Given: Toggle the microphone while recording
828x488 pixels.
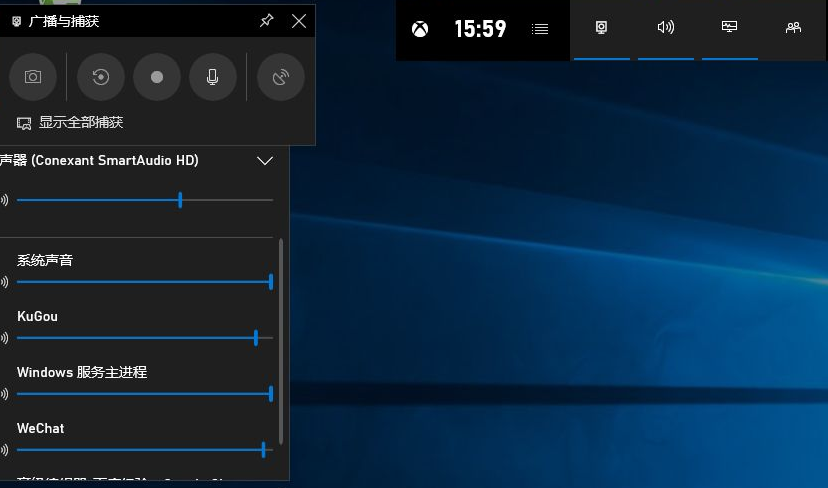Looking at the screenshot, I should [213, 77].
